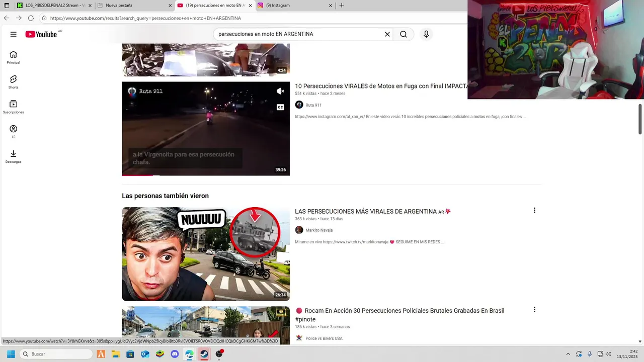The height and width of the screenshot is (362, 644).
Task: Close the Instagram tab
Action: tap(331, 6)
